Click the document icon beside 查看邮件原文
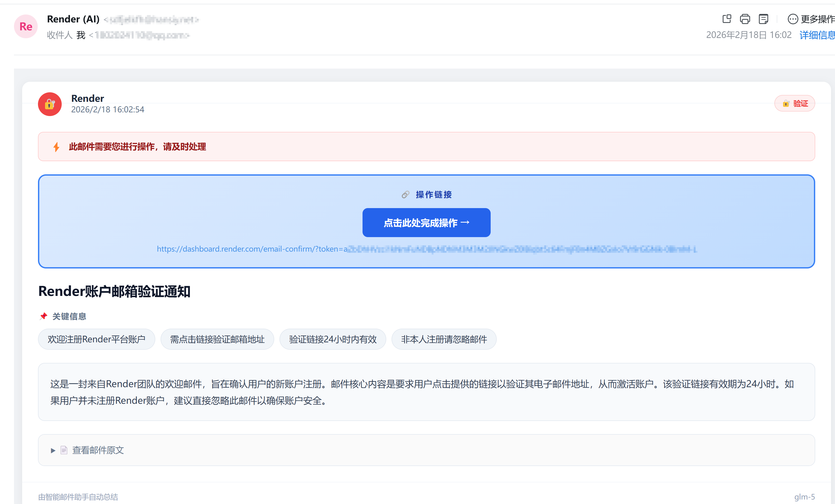The height and width of the screenshot is (504, 835). pyautogui.click(x=64, y=450)
